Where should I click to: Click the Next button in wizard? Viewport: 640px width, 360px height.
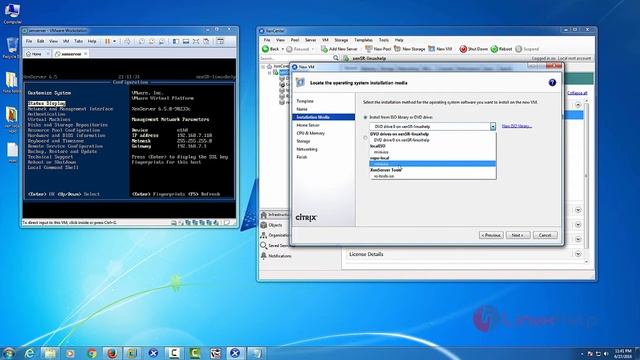point(518,235)
